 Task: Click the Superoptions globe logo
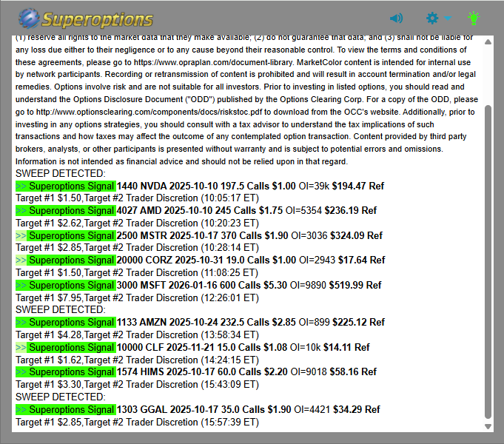(x=30, y=18)
